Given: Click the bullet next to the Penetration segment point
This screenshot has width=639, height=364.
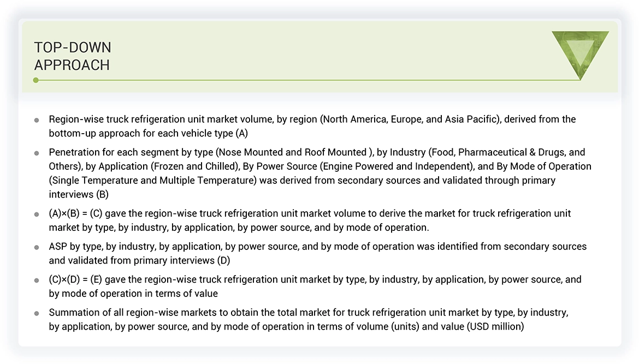Looking at the screenshot, I should 37,152.
